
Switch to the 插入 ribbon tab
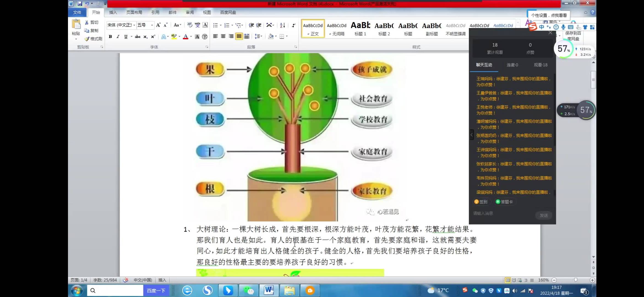[x=113, y=12]
